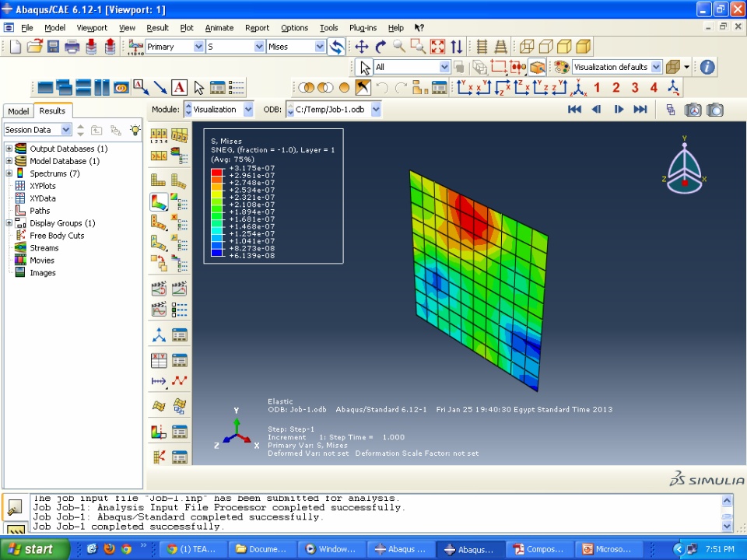Open the Plug-ins menu

[x=363, y=28]
